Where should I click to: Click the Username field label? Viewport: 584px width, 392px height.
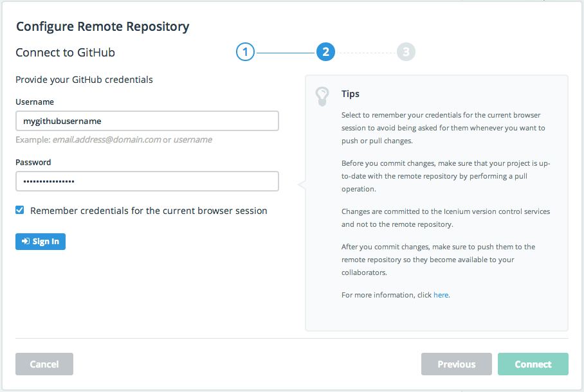(35, 102)
